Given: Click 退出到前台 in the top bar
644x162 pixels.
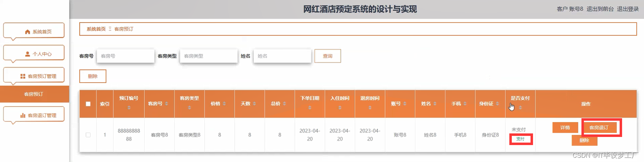Looking at the screenshot, I should pos(600,9).
